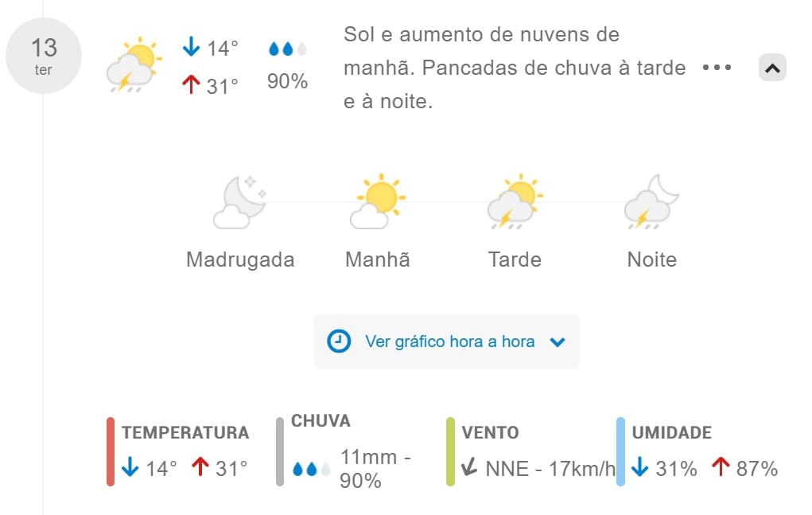Select the day 13 ter date circle
The image size is (812, 515).
[x=44, y=56]
